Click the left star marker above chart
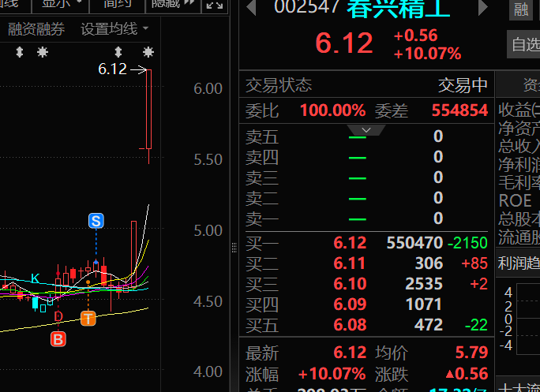This screenshot has height=392, width=540. click(x=43, y=52)
